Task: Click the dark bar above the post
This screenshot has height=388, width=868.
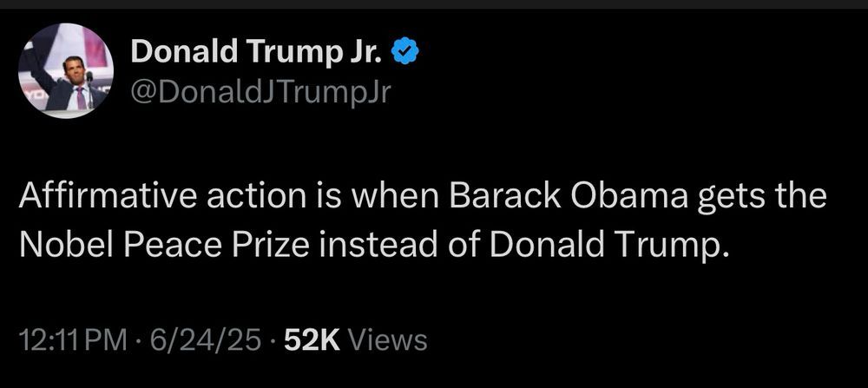Action: click(434, 3)
